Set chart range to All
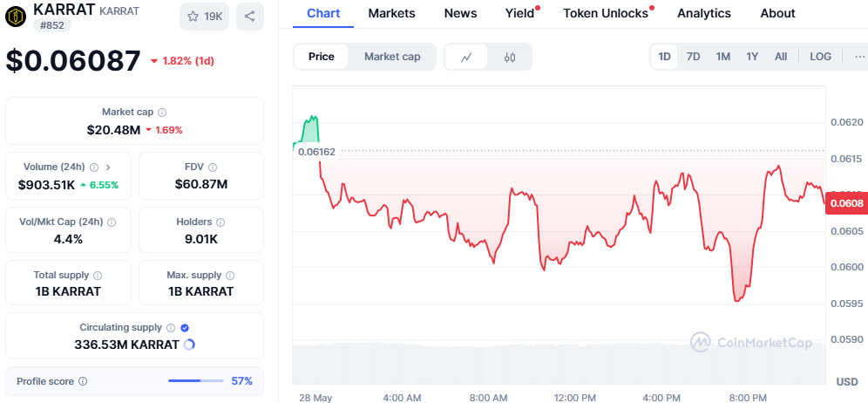The image size is (868, 403). point(781,57)
